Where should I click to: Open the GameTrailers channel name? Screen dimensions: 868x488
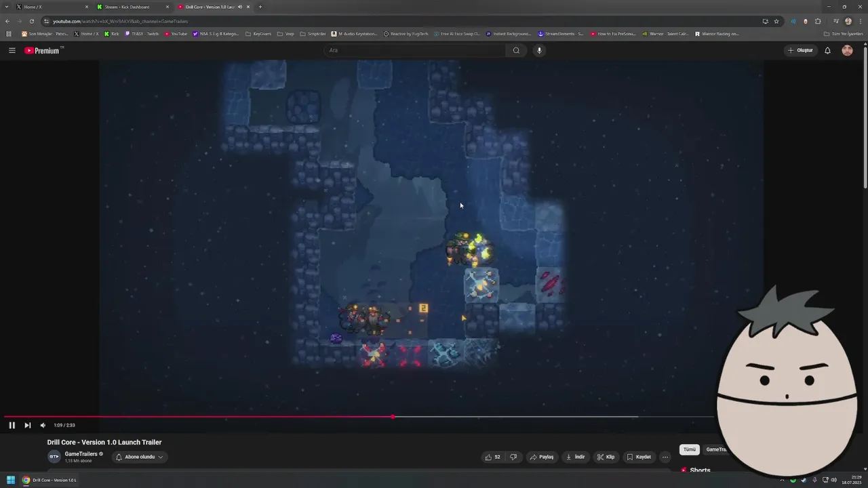tap(81, 454)
